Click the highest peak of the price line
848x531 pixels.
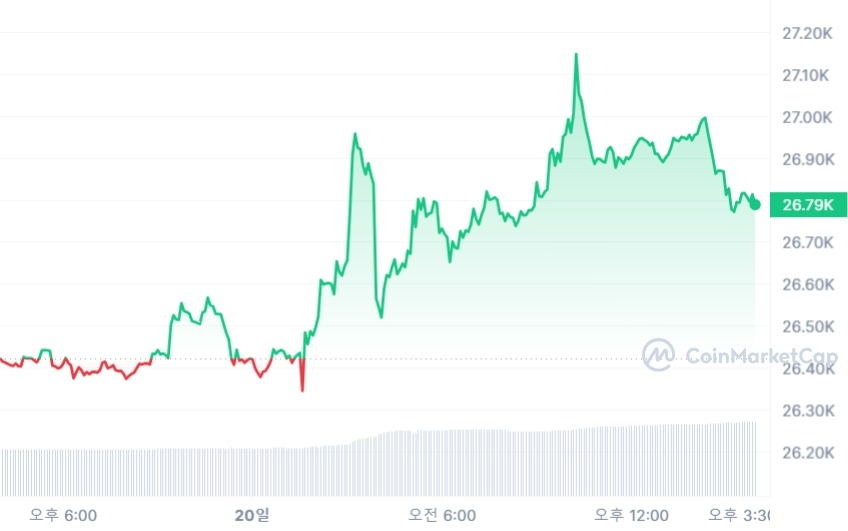[576, 54]
